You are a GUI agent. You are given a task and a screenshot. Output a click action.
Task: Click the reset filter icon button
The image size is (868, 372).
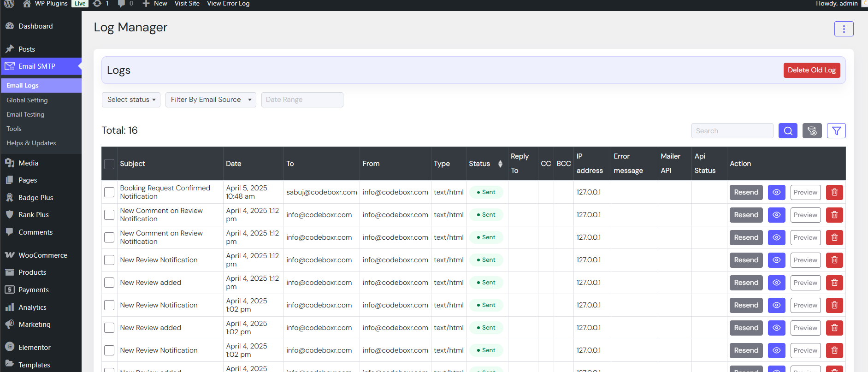(x=812, y=131)
